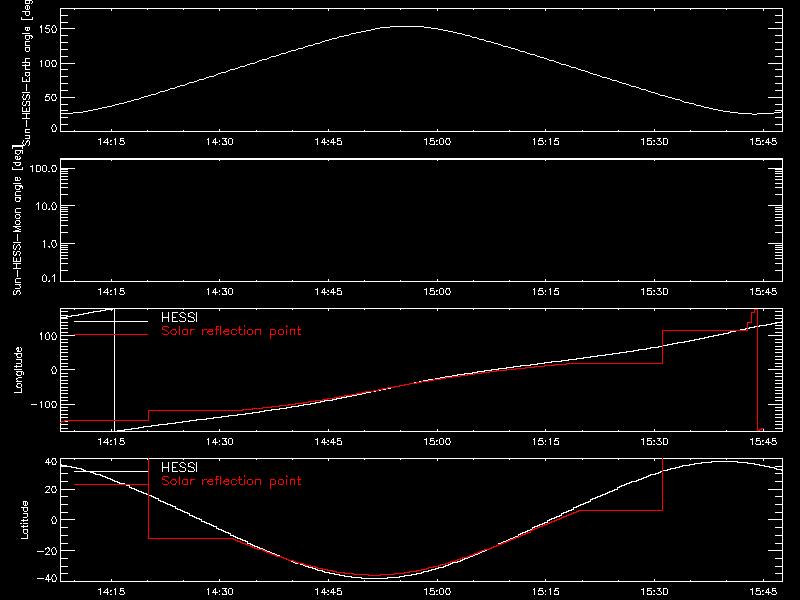Click the "1.0" tick on Moon angle axis

49,244
